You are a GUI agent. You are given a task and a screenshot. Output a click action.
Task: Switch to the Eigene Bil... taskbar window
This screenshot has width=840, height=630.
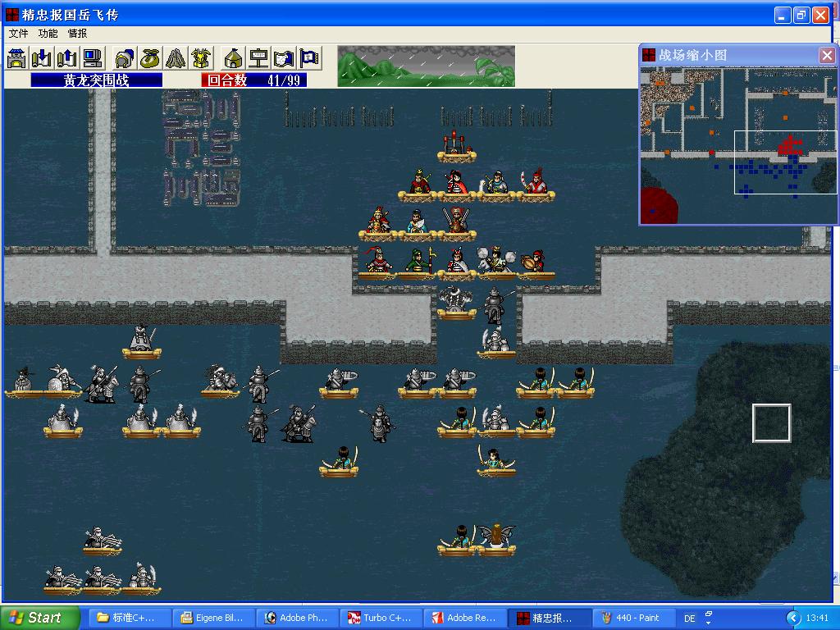(x=212, y=618)
